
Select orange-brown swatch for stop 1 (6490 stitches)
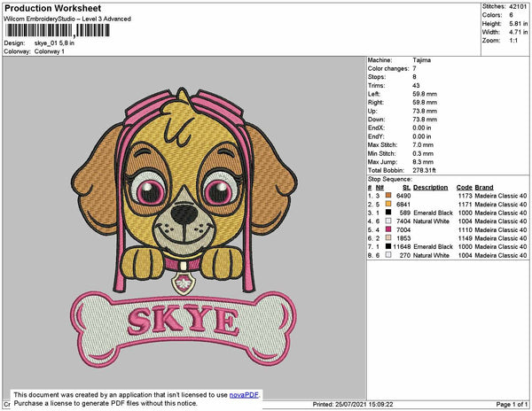click(x=388, y=196)
